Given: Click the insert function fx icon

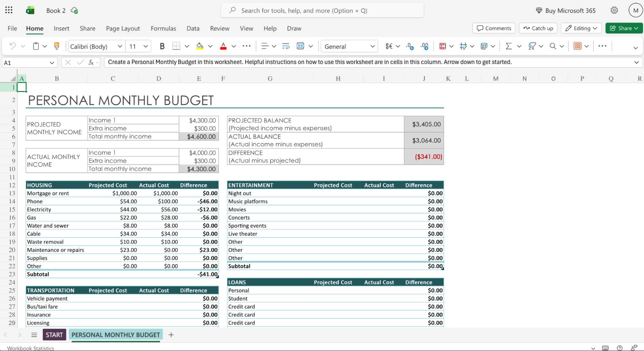Looking at the screenshot, I should (91, 62).
